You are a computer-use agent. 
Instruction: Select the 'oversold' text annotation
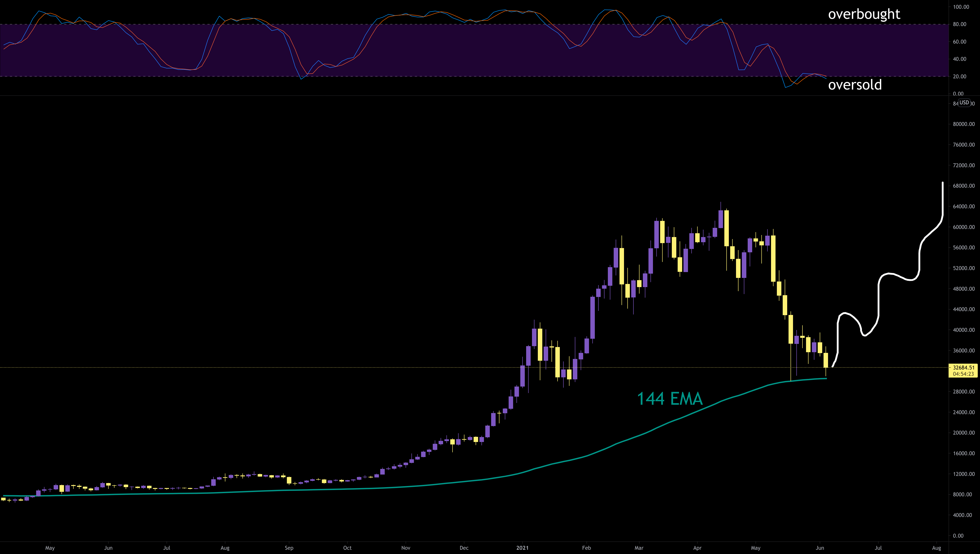click(855, 84)
